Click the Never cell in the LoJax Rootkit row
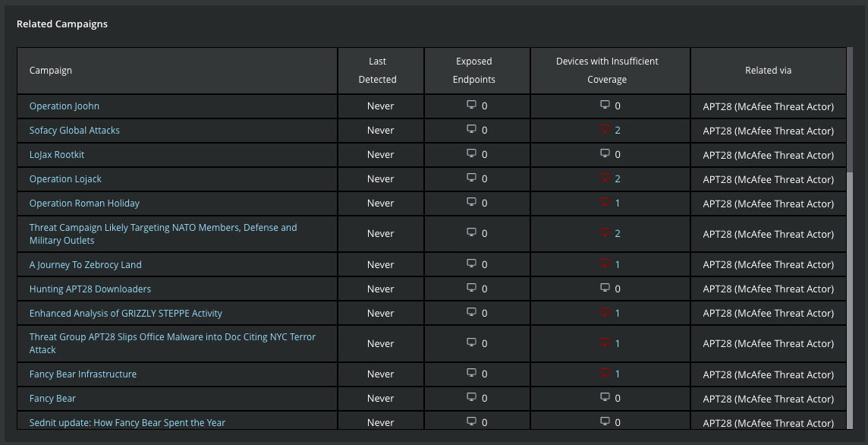This screenshot has height=445, width=868. (x=381, y=155)
